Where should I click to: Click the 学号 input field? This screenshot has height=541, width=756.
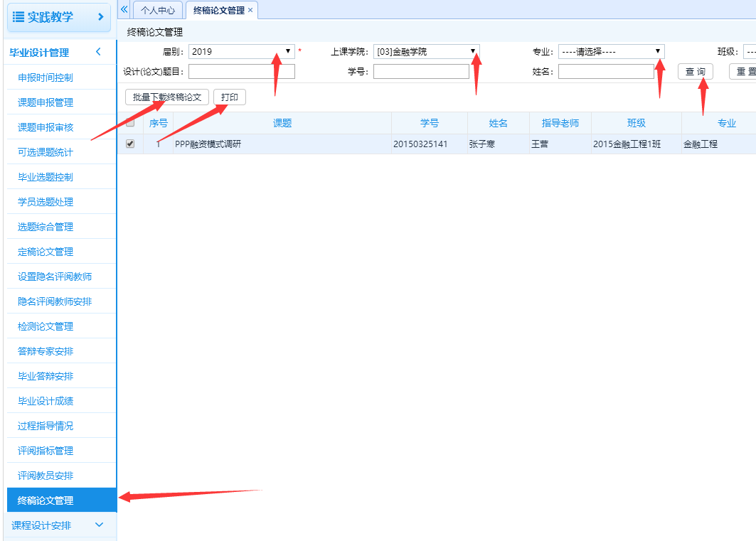coord(421,72)
